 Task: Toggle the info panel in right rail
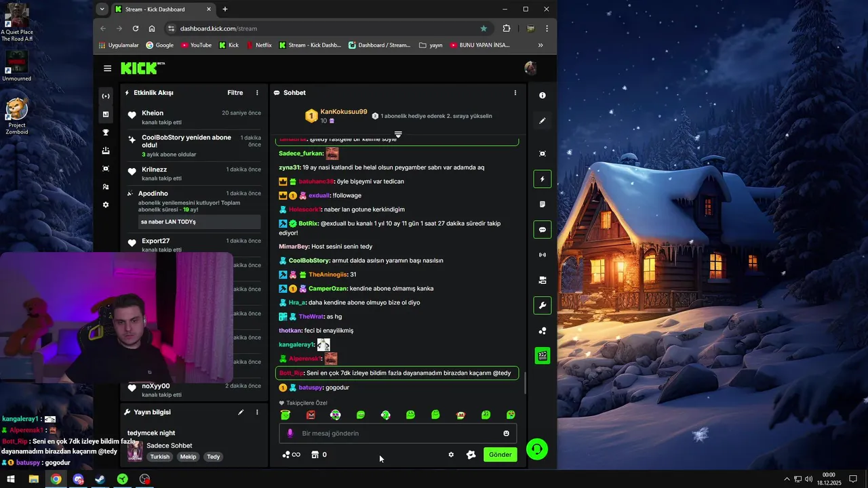click(542, 96)
